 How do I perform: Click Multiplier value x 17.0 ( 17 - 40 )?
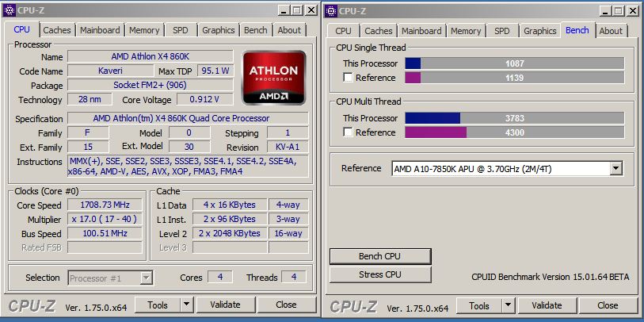[x=105, y=219]
